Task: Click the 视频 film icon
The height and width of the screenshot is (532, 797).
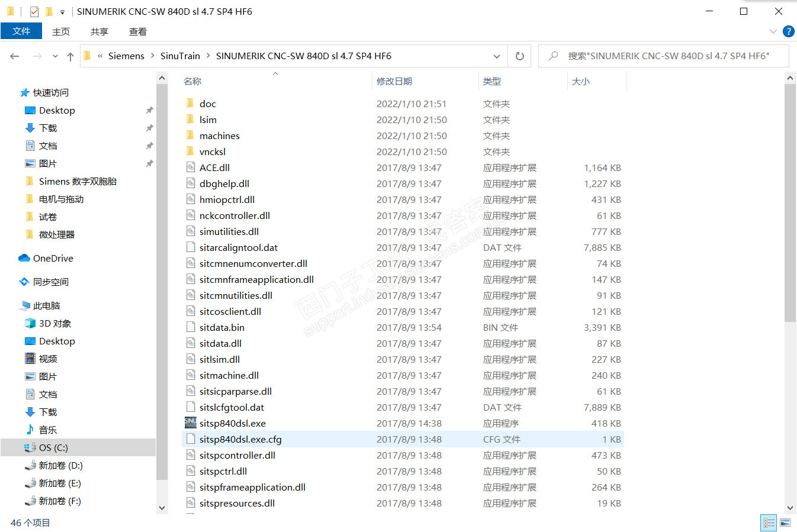Action: (x=30, y=359)
